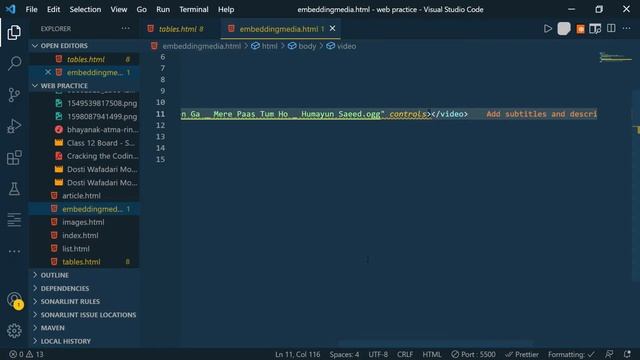
Task: Change language mode HTML
Action: [x=432, y=354]
